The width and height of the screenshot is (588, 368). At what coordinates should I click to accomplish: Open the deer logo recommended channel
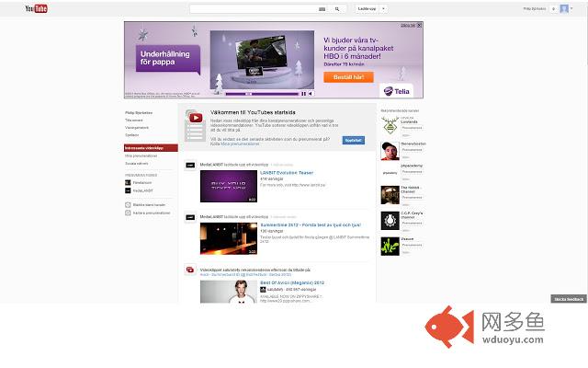tap(390, 125)
